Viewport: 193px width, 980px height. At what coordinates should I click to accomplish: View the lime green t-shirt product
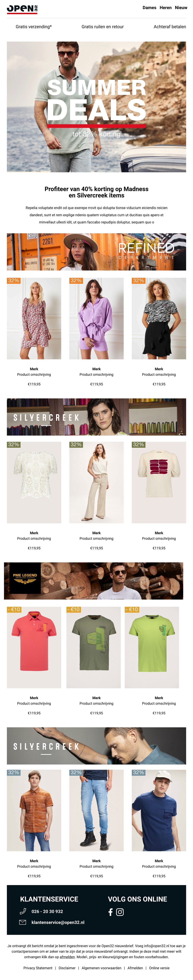[152, 647]
